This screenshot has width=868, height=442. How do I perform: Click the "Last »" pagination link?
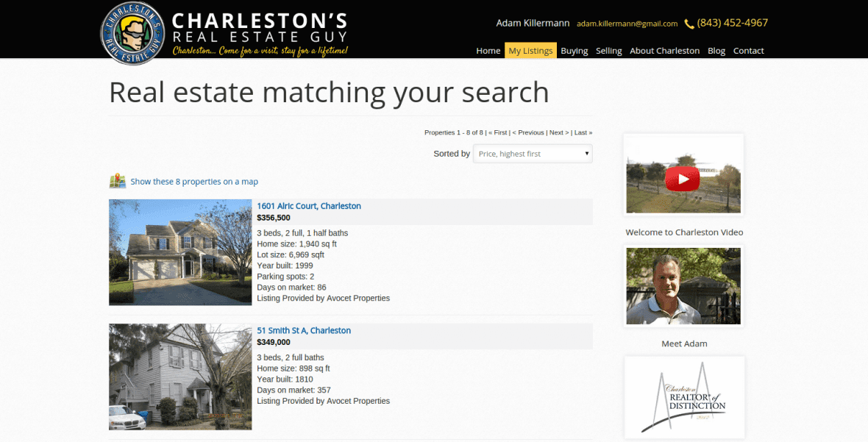[x=583, y=132]
